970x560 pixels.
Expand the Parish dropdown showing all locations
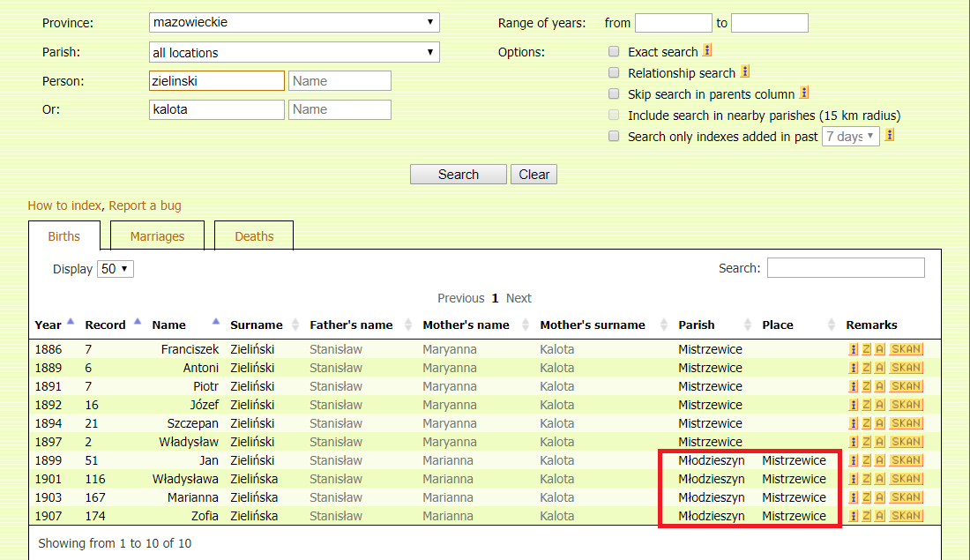[295, 53]
